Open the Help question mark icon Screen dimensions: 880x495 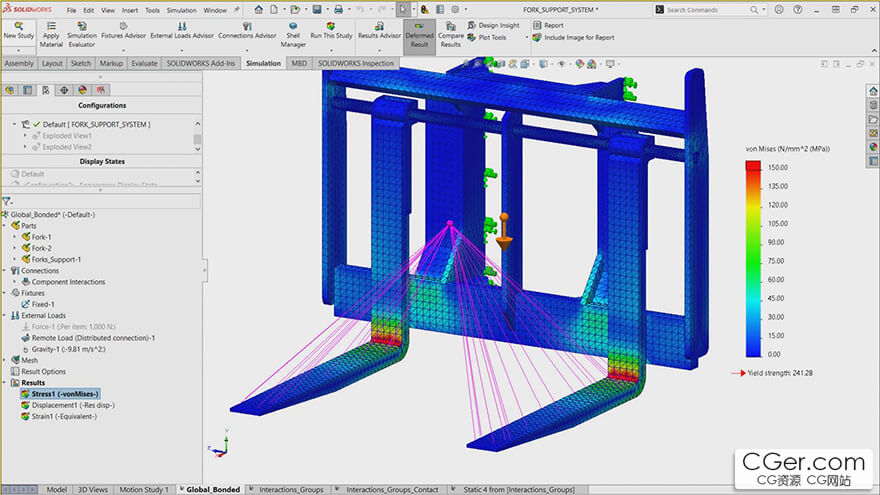click(798, 10)
